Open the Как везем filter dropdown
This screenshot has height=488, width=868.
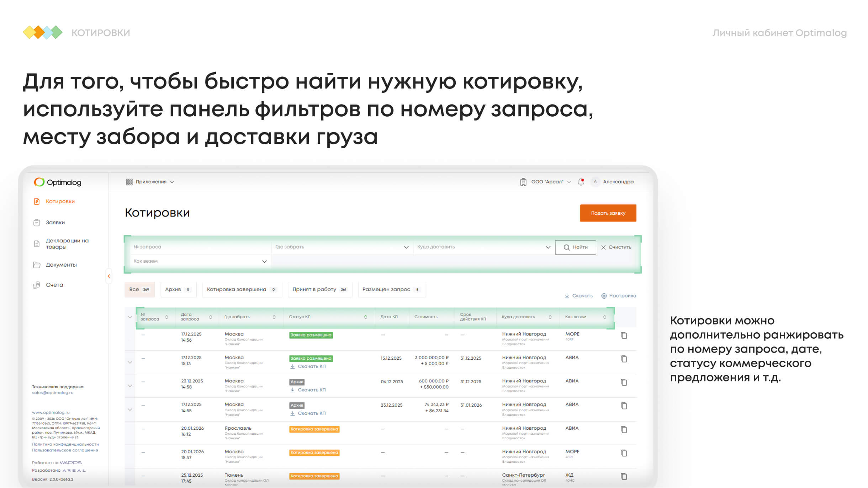click(264, 261)
